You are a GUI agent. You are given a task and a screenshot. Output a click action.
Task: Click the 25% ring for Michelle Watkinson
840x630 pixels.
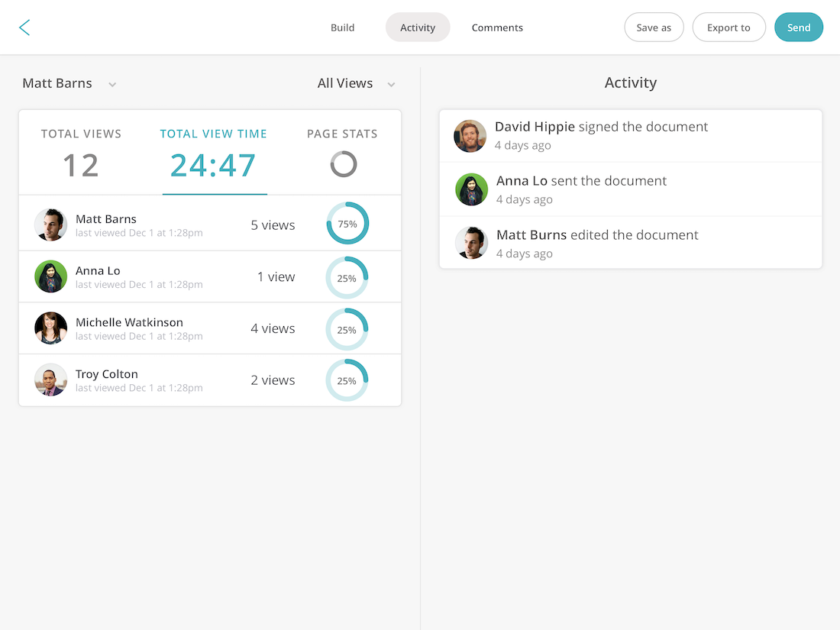point(347,329)
